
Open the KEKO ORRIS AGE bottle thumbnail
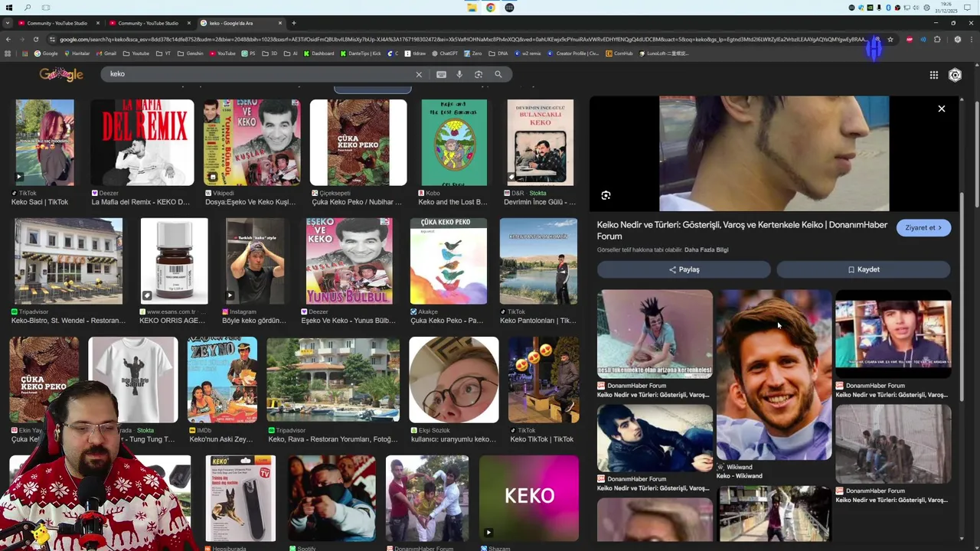(x=174, y=261)
